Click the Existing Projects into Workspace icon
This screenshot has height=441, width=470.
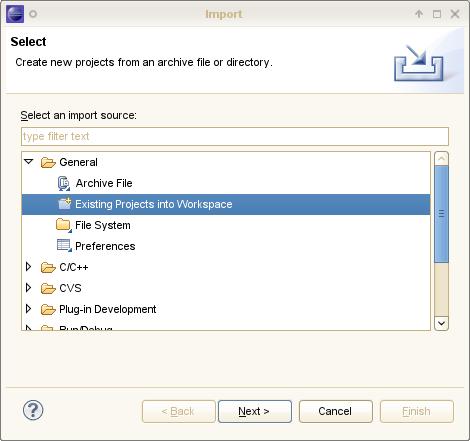coord(65,204)
